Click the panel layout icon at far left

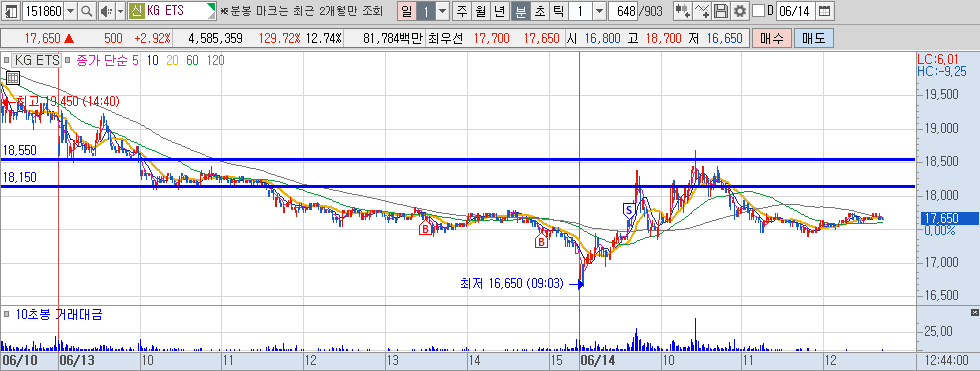(x=11, y=11)
